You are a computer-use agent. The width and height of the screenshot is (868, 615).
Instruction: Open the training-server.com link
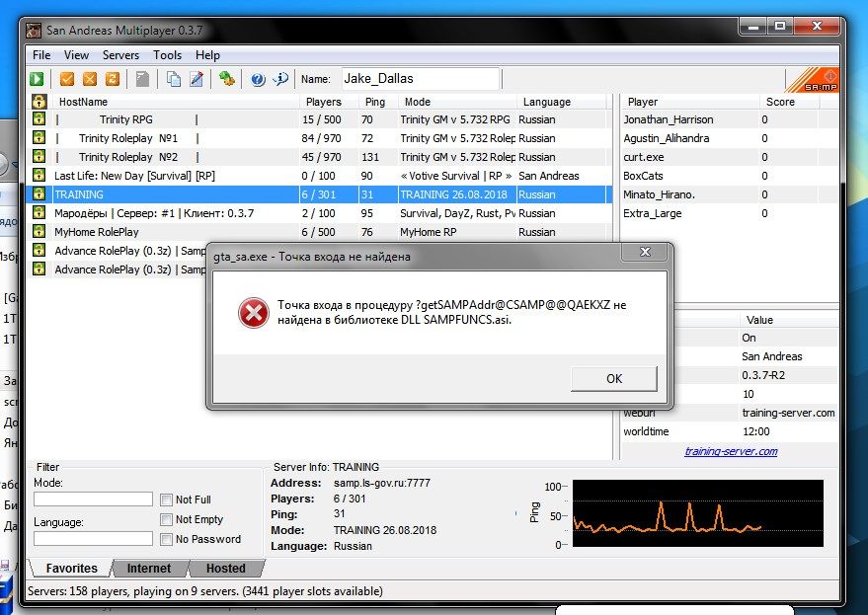coord(731,451)
